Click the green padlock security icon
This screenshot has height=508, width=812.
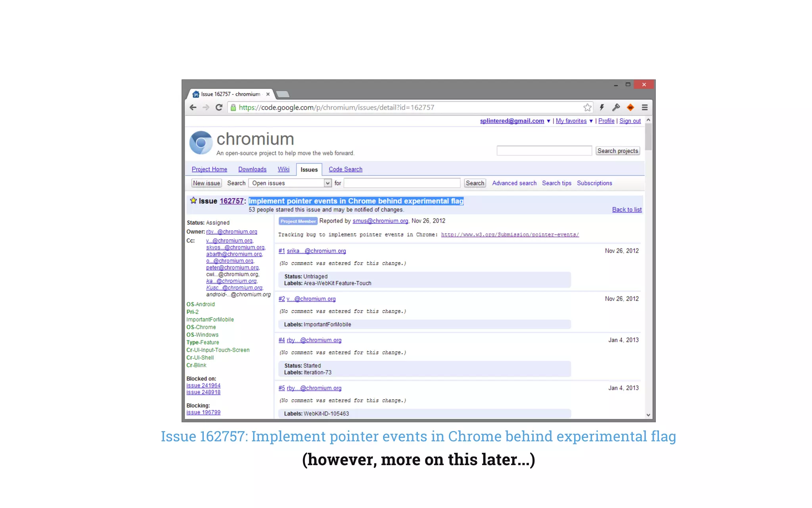pos(233,108)
